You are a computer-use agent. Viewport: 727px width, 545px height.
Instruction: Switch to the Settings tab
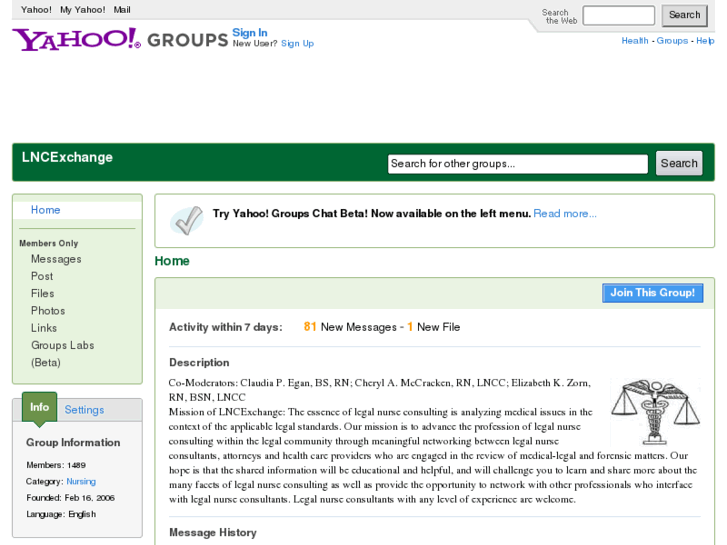pos(84,410)
